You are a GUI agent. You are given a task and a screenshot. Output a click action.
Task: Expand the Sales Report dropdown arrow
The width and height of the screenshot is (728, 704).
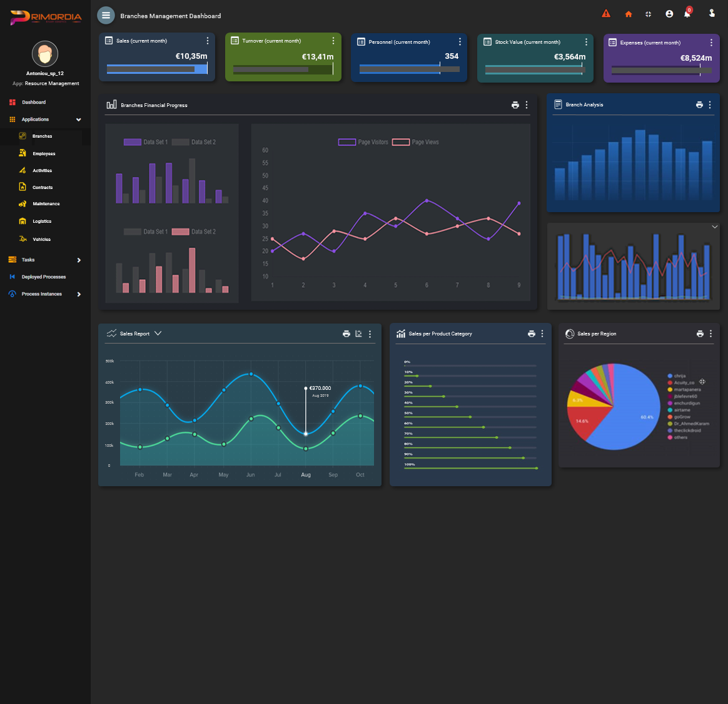158,334
